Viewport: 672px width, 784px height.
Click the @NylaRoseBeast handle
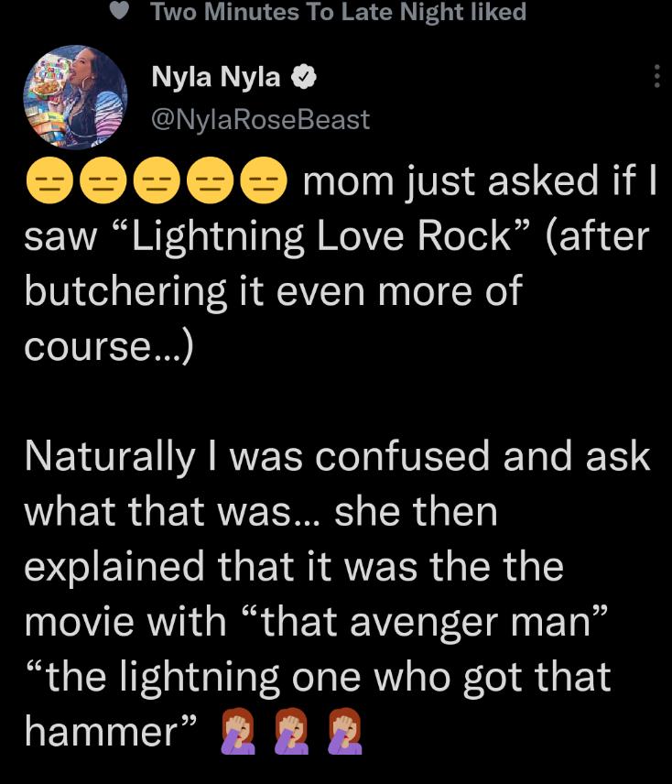tap(261, 118)
